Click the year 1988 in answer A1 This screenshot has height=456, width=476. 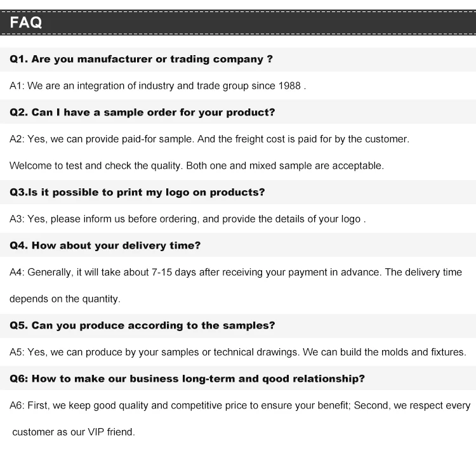289,86
